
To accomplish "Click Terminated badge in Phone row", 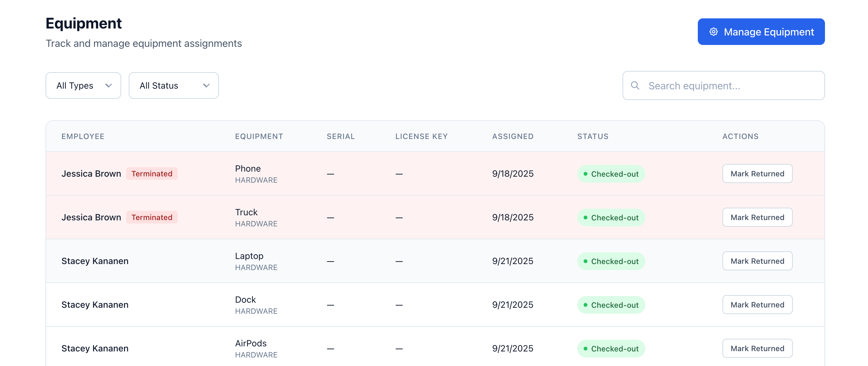I will [152, 174].
